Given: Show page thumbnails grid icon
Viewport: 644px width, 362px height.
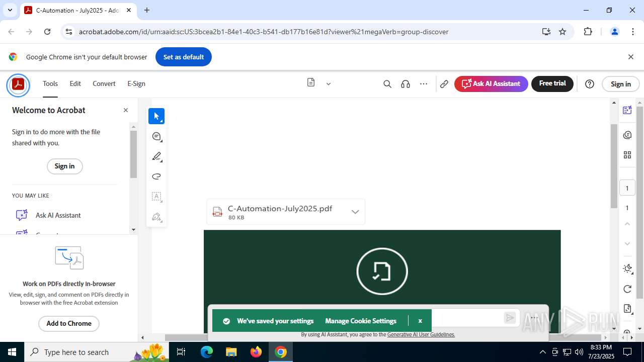Looking at the screenshot, I should (627, 155).
